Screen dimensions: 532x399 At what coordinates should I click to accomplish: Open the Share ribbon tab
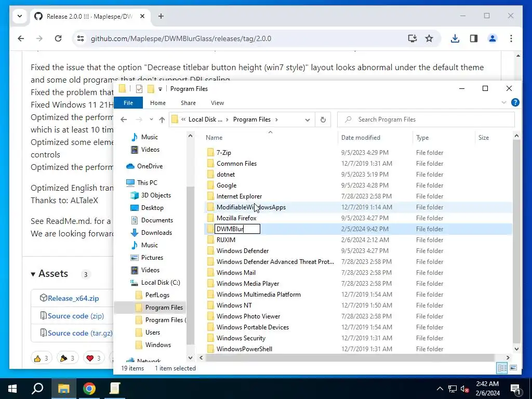point(188,103)
